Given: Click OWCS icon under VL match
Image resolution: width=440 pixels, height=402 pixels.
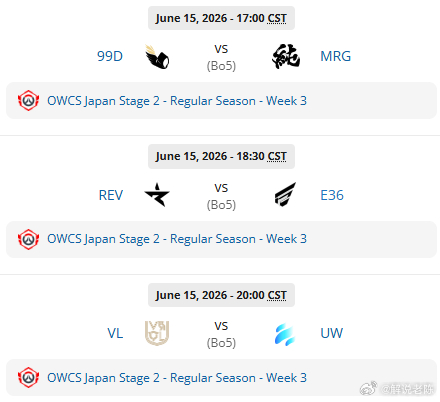Looking at the screenshot, I should (28, 377).
